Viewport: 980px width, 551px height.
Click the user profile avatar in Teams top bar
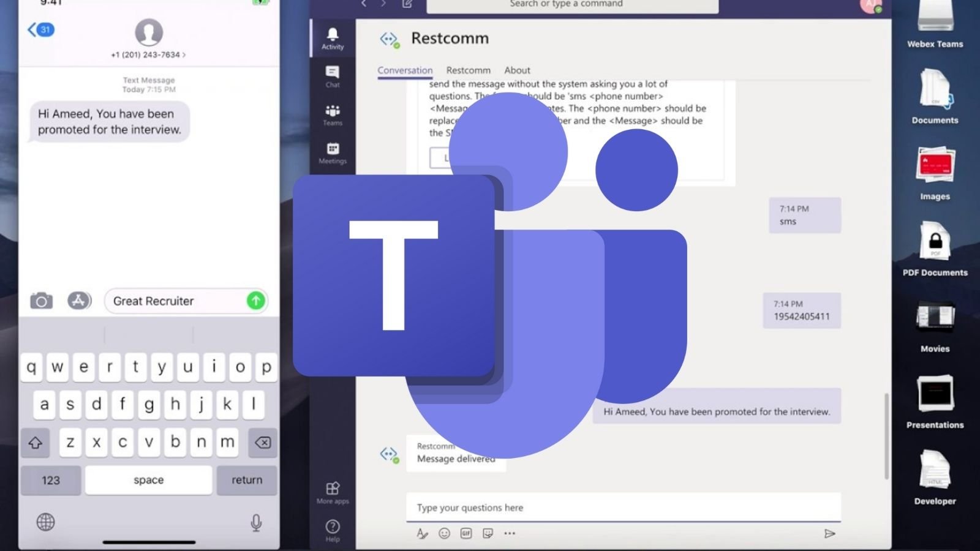pos(870,5)
